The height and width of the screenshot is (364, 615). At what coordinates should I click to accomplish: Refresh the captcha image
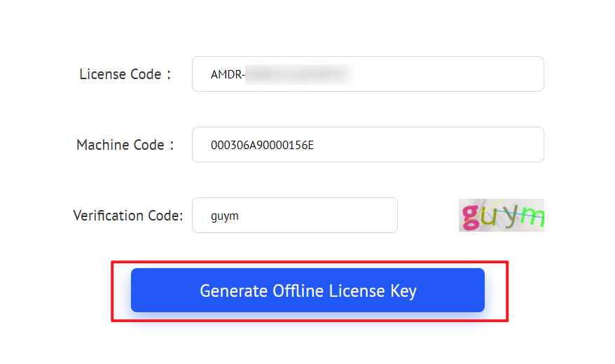(502, 216)
